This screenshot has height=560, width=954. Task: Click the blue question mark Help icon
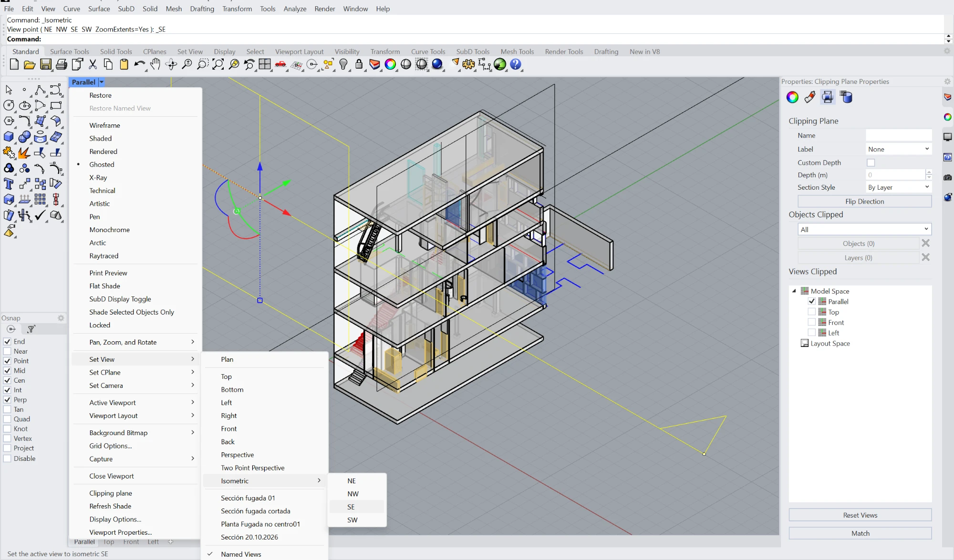click(515, 64)
